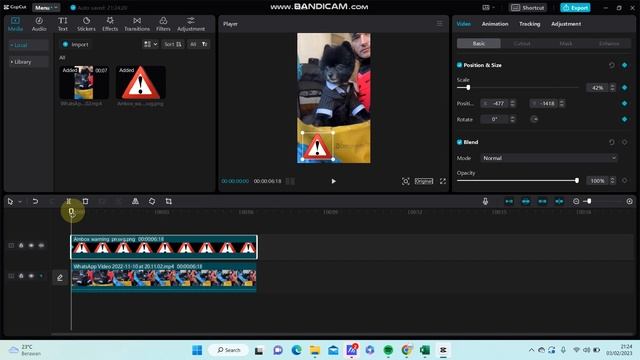Click the mirror flip tool
The image size is (640, 360).
[x=135, y=201]
